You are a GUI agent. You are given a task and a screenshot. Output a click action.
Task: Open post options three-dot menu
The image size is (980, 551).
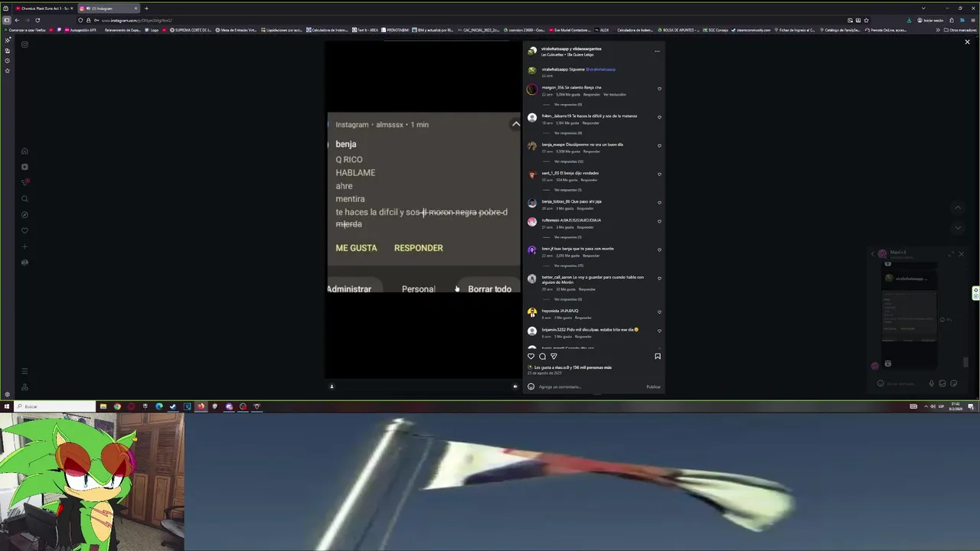click(x=657, y=51)
